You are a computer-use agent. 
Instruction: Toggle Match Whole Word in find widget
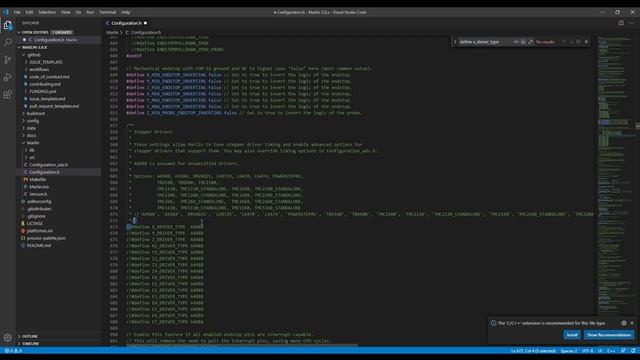point(523,42)
